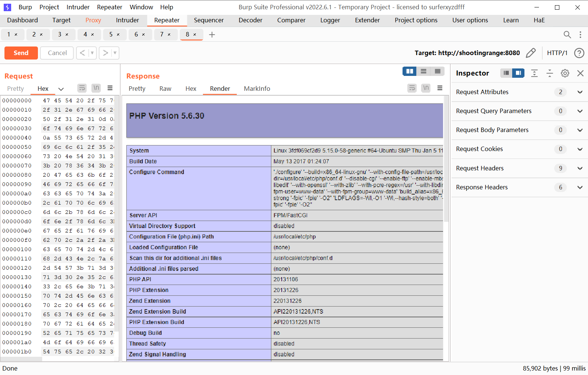Viewport: 588px width, 375px height.
Task: Open Inspector settings gear
Action: click(x=565, y=73)
